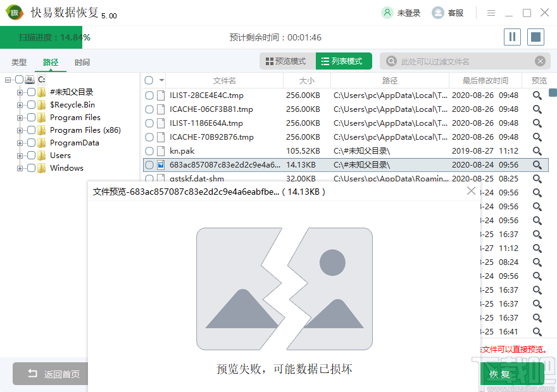Viewport: 557px width, 392px height.
Task: Click magnifier icon for gstskf.dat-shm row
Action: pyautogui.click(x=537, y=179)
